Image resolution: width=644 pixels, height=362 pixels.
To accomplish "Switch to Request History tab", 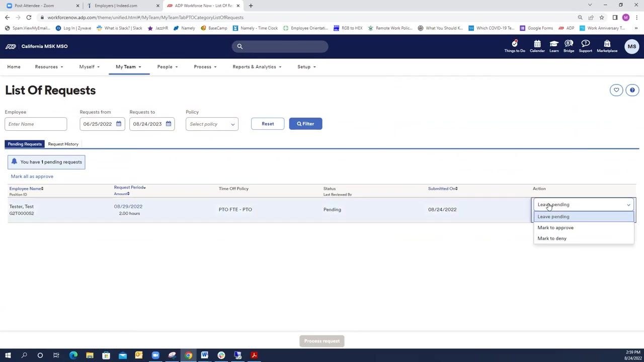I will (63, 144).
